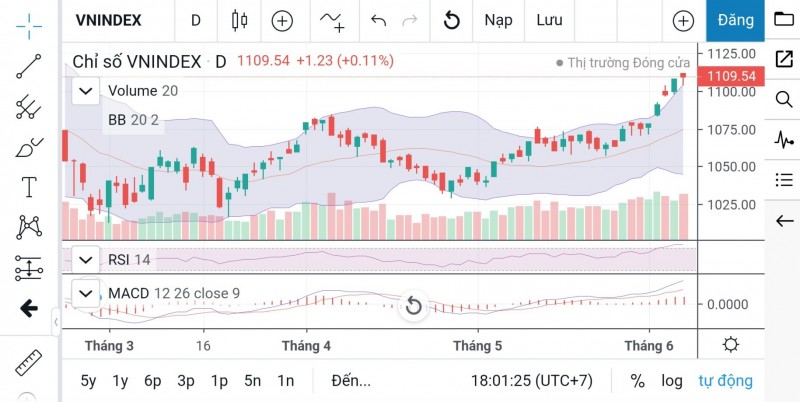
Task: Toggle auto scale (tự động)
Action: click(x=725, y=380)
